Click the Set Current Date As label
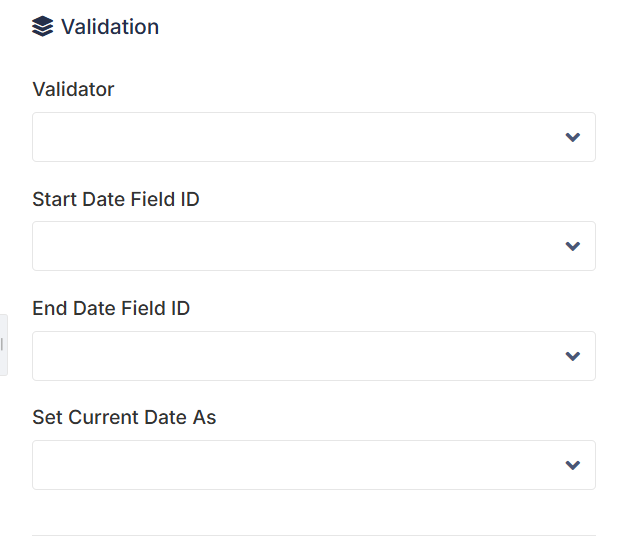 [x=124, y=417]
